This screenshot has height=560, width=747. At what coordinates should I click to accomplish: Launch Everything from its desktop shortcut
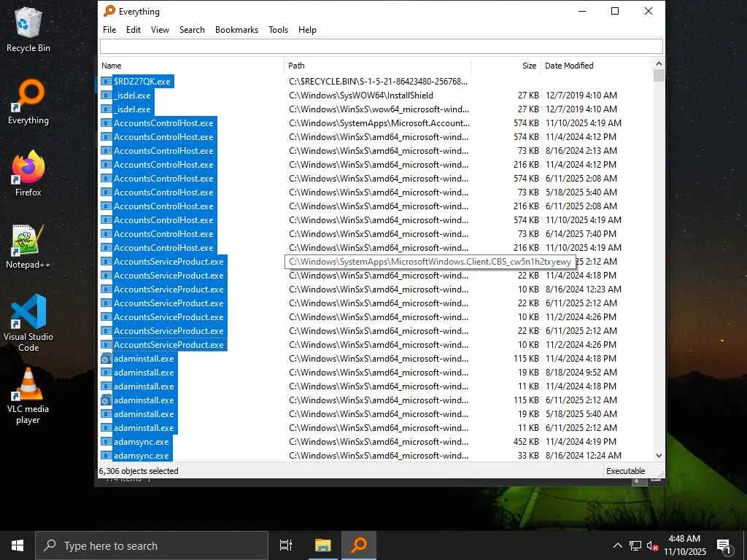pyautogui.click(x=28, y=102)
